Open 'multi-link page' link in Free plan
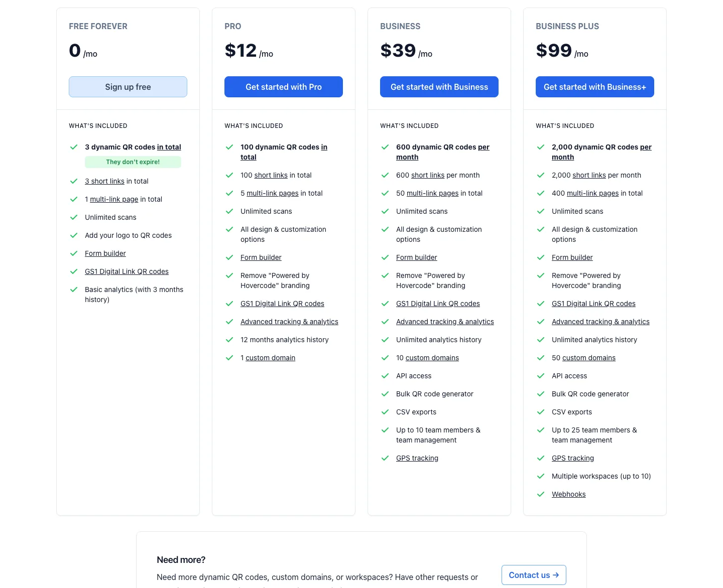 [114, 199]
